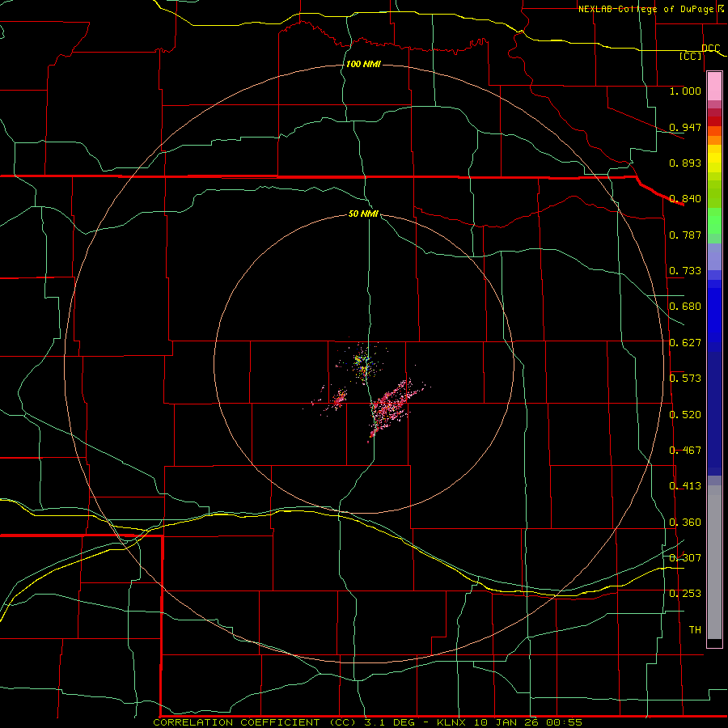Select the 0.413 legend value
The width and height of the screenshot is (728, 728).
coord(685,486)
